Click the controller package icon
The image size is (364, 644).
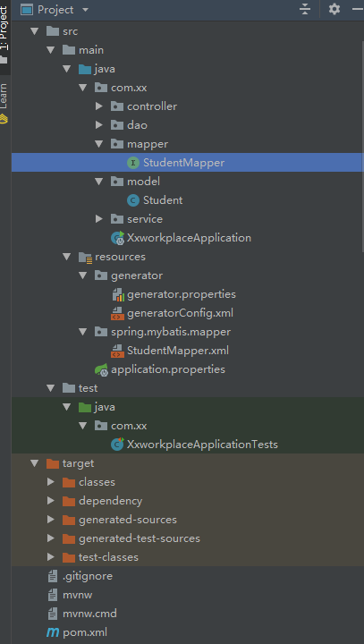117,106
